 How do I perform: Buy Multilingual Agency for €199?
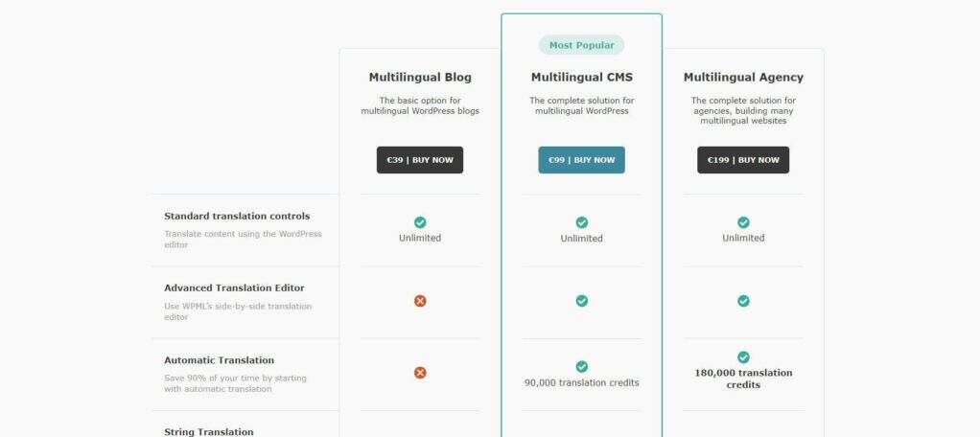click(x=743, y=160)
